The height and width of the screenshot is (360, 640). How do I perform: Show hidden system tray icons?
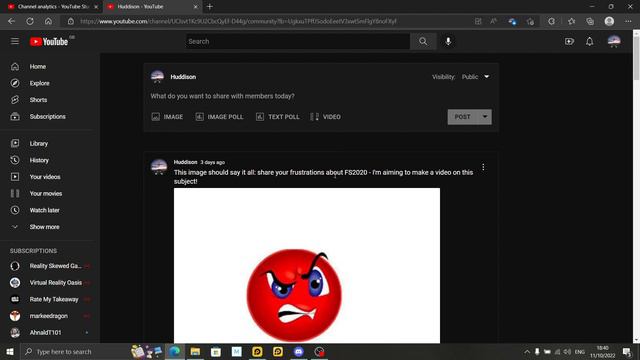point(527,351)
